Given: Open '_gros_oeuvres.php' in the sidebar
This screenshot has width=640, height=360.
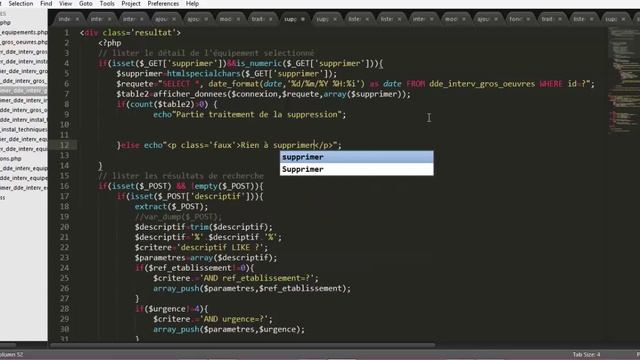Looking at the screenshot, I should pos(24,42).
